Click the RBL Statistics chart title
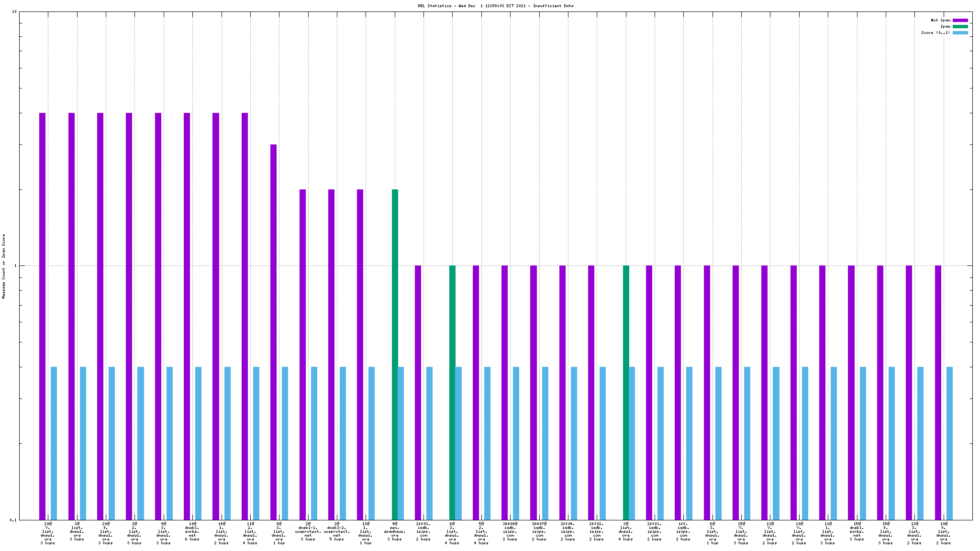 (495, 6)
